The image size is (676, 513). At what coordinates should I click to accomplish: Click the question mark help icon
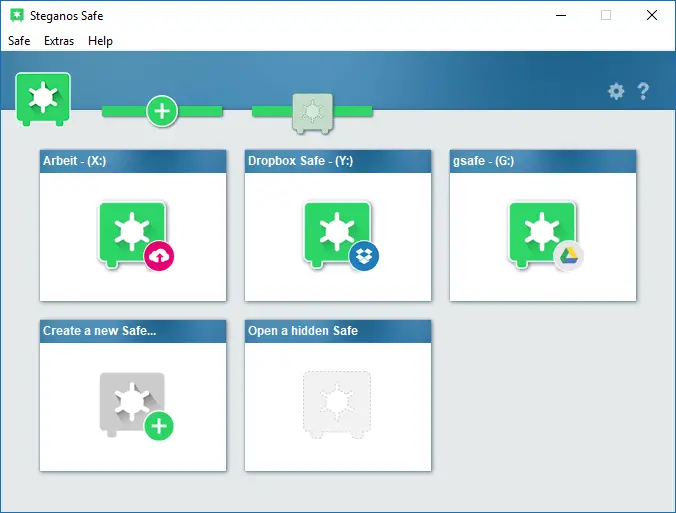click(643, 91)
